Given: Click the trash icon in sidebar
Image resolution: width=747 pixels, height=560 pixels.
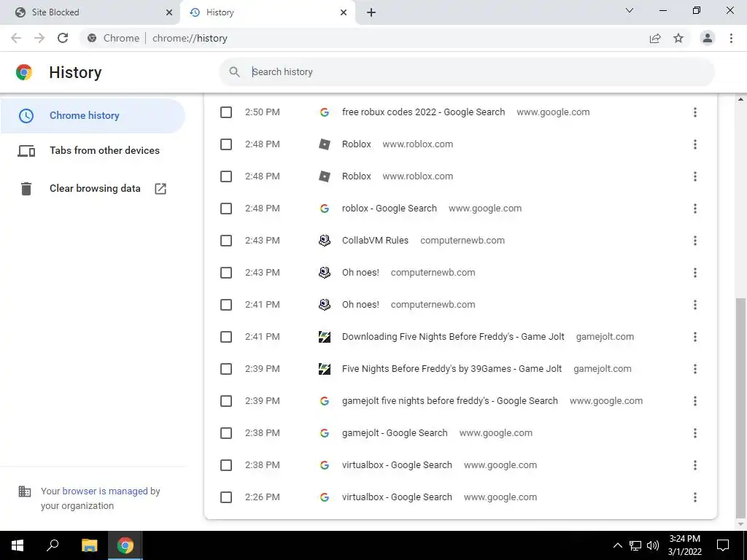Looking at the screenshot, I should point(26,189).
